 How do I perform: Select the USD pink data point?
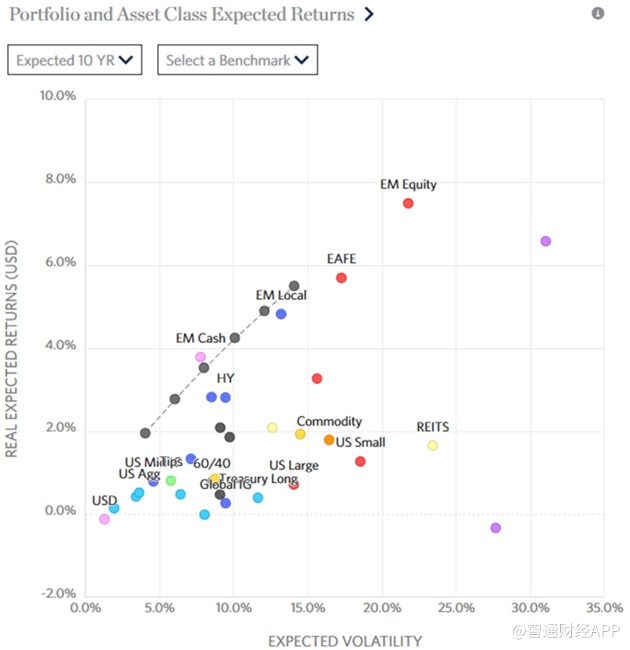(x=104, y=519)
